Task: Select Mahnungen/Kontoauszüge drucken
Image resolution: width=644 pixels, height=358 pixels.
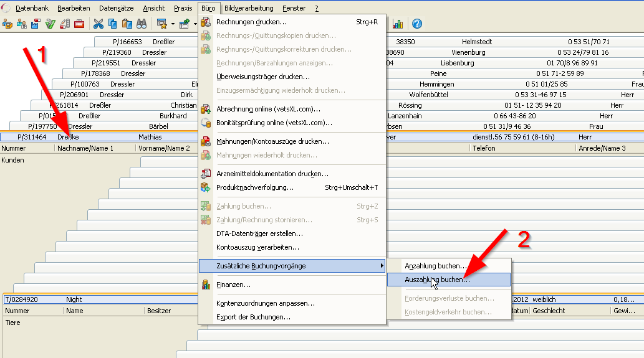Action: click(x=292, y=141)
